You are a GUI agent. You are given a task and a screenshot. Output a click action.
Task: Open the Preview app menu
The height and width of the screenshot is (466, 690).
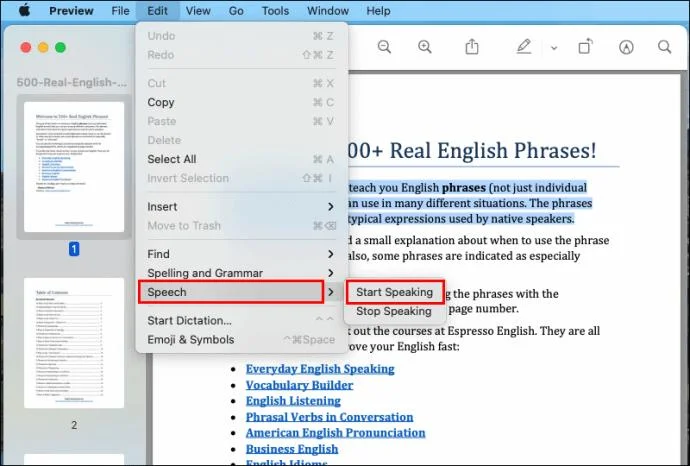[71, 11]
